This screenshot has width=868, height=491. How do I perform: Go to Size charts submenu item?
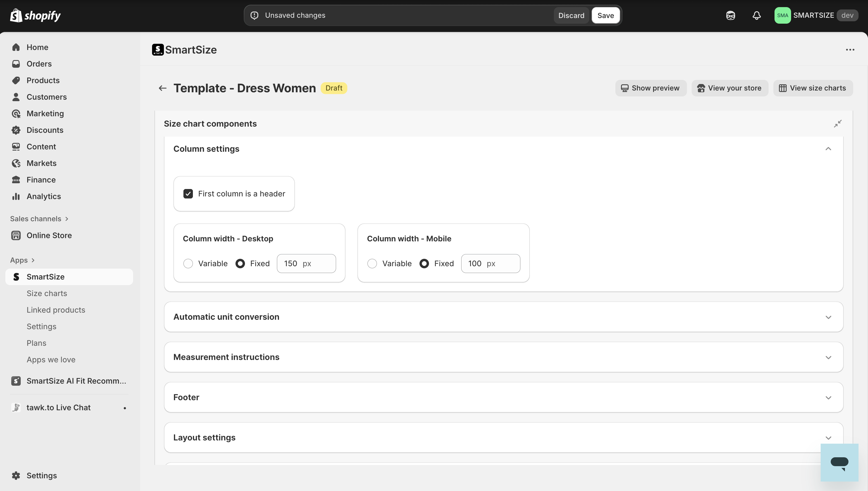point(47,293)
